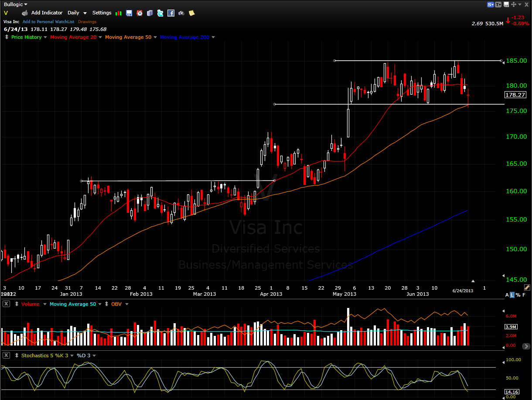Screen dimensions: 532x400
Task: Click the Stochastics 5 %K 3 label
Action: (x=45, y=356)
